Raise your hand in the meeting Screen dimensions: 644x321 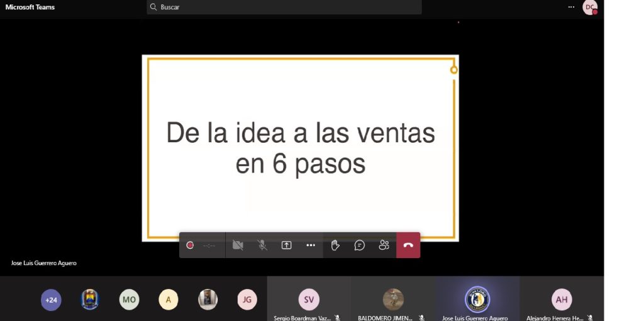click(x=335, y=245)
